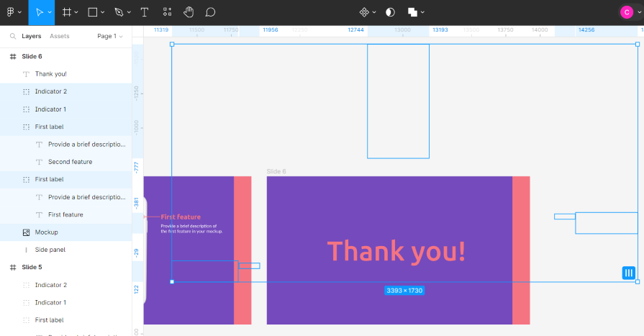Click the blue tidy up button on canvas
The height and width of the screenshot is (336, 644).
point(629,273)
